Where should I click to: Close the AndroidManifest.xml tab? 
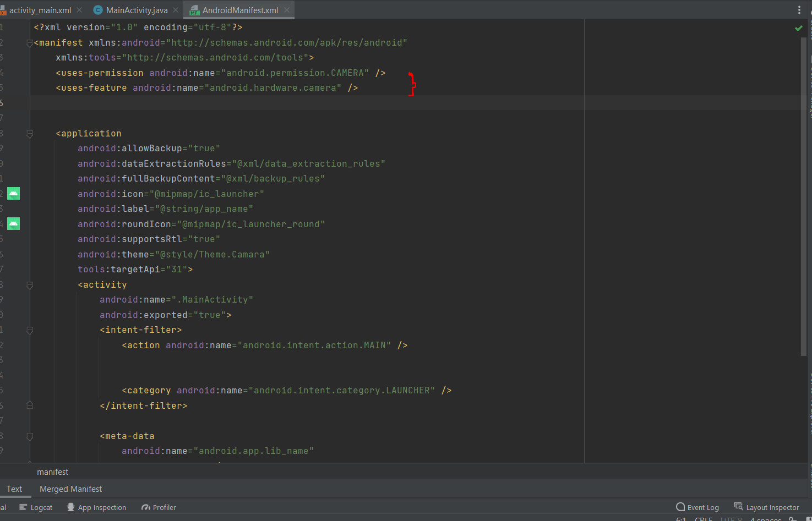[286, 9]
